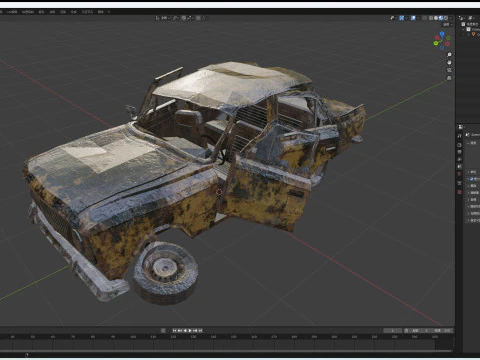Open proportional falloff dropdown
Viewport: 480px width, 360px height.
tap(204, 18)
